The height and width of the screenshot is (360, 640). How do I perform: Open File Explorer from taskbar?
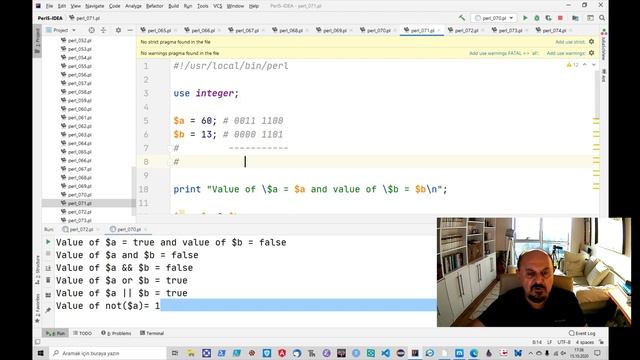[191, 353]
